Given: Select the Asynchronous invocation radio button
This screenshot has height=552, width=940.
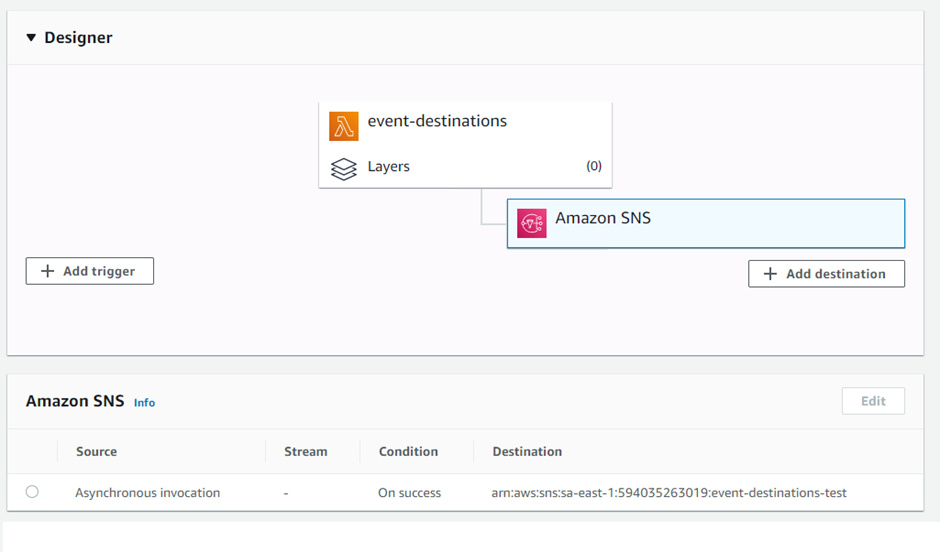Looking at the screenshot, I should tap(32, 491).
